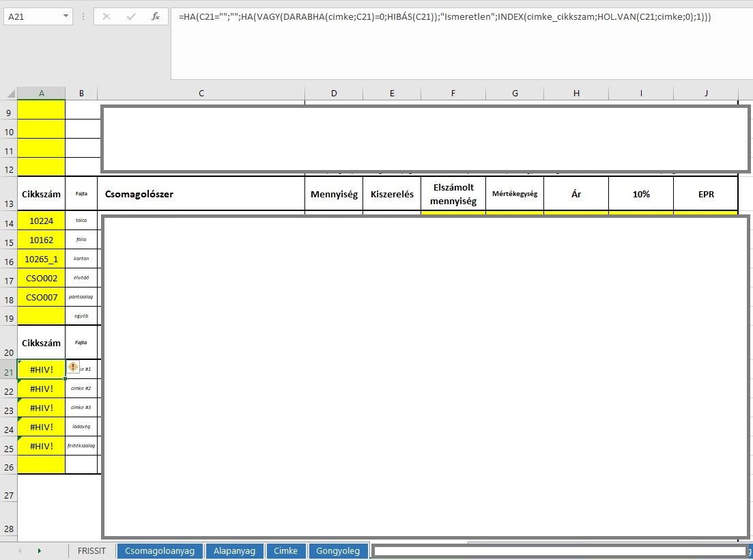Switch to the FRISSIT sheet tab
753x560 pixels.
click(91, 551)
